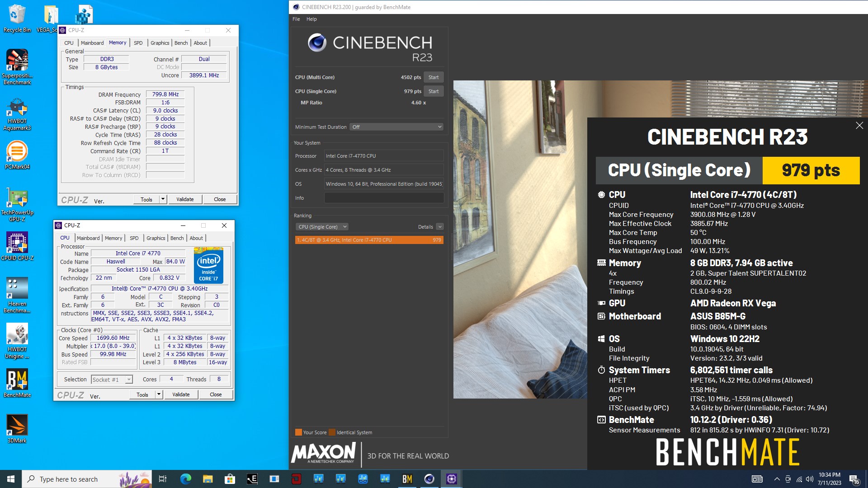Close the BenchMate result overlay

click(859, 126)
